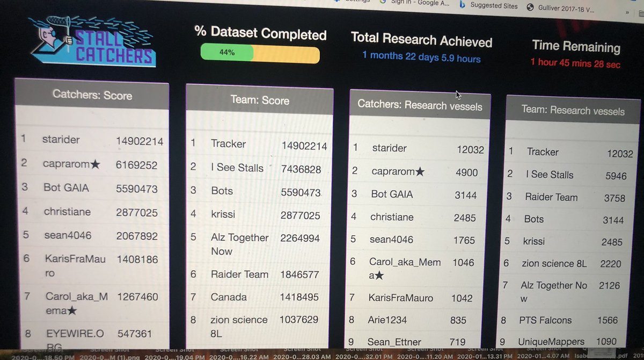Screen dimensions: 644x360
Task: Click the globe icon beside Gulliver 2017-18 bookmark
Action: 531,6
